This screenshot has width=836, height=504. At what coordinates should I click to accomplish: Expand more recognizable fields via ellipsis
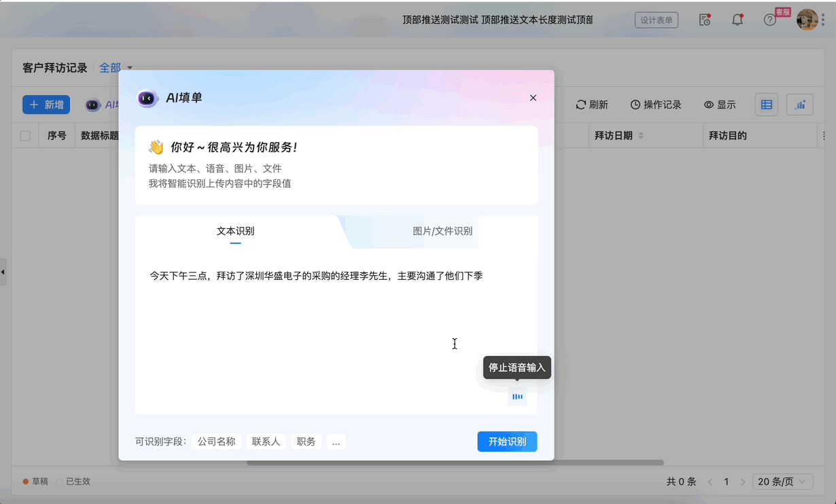click(x=336, y=442)
